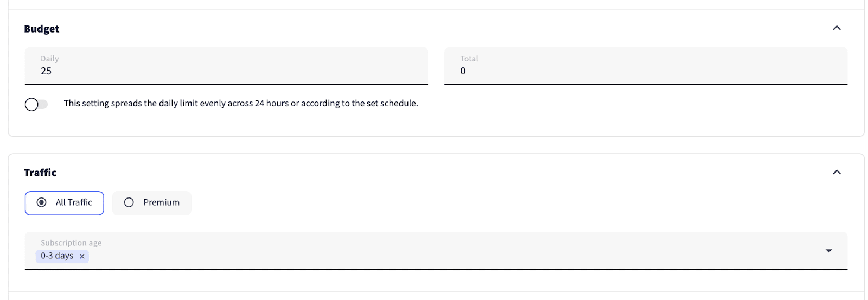Open the Subscription age dropdown arrow
The height and width of the screenshot is (300, 868).
tap(828, 251)
